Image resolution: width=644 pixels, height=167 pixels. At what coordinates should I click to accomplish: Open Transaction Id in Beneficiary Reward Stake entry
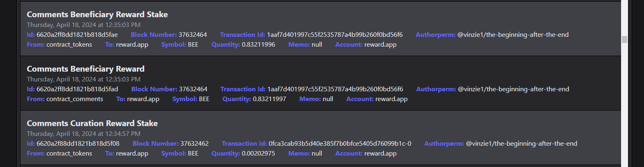[x=334, y=35]
